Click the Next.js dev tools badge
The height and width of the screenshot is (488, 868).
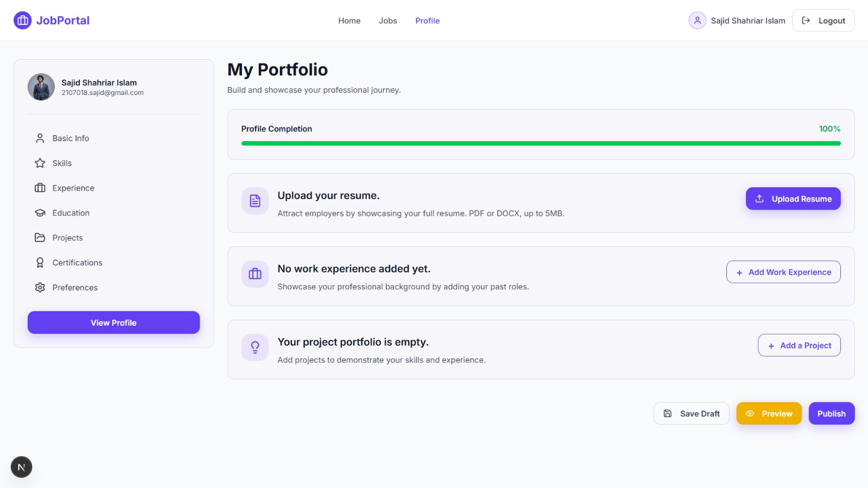point(22,467)
